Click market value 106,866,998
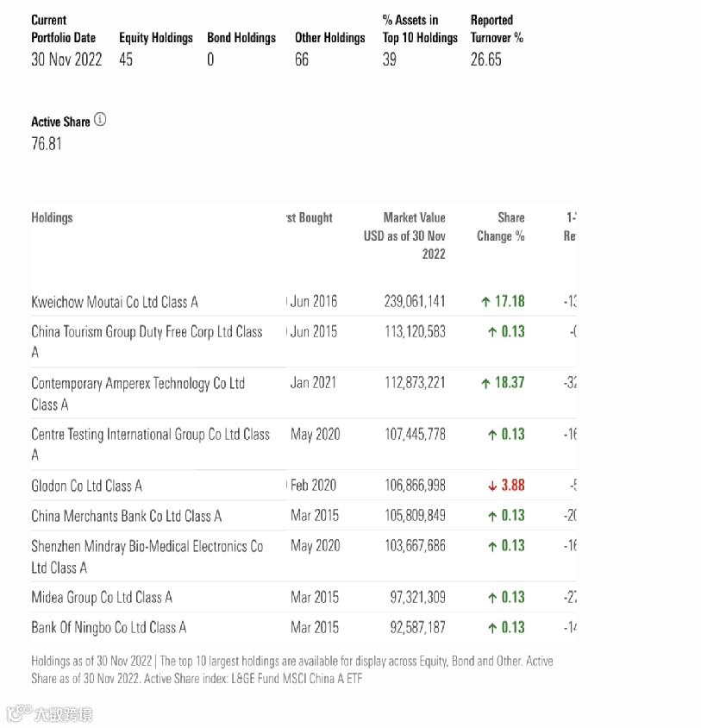The width and height of the screenshot is (701, 728). [x=415, y=485]
